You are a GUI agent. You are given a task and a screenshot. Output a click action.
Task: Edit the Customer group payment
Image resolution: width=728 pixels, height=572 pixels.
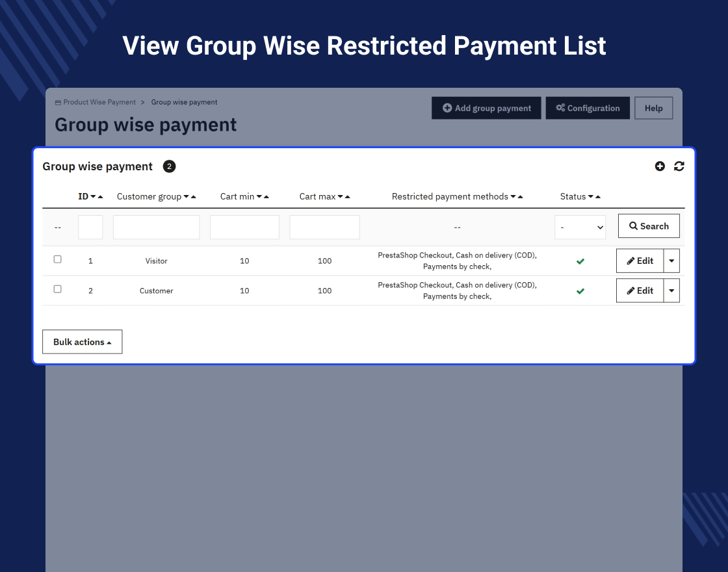pos(640,291)
